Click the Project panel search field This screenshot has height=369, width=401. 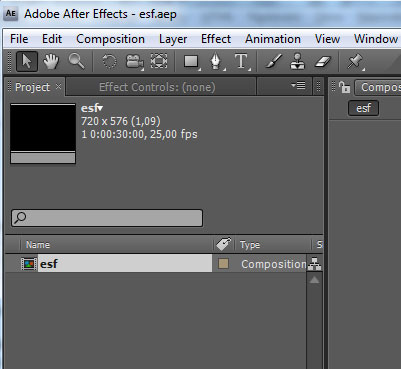point(107,218)
